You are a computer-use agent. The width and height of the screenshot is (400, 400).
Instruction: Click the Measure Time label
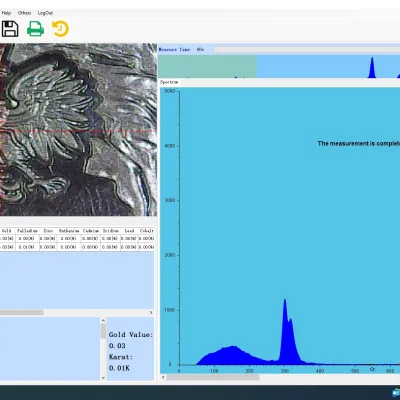click(x=174, y=49)
